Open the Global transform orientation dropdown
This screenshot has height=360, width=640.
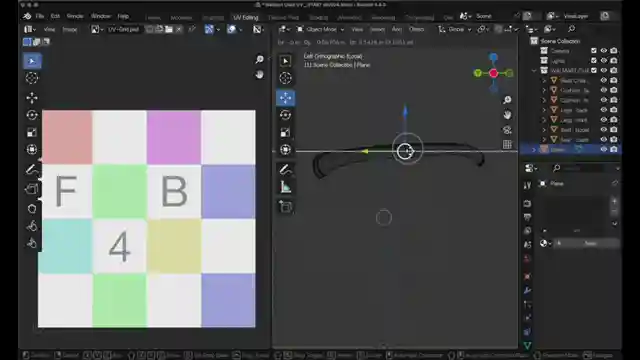coord(454,29)
